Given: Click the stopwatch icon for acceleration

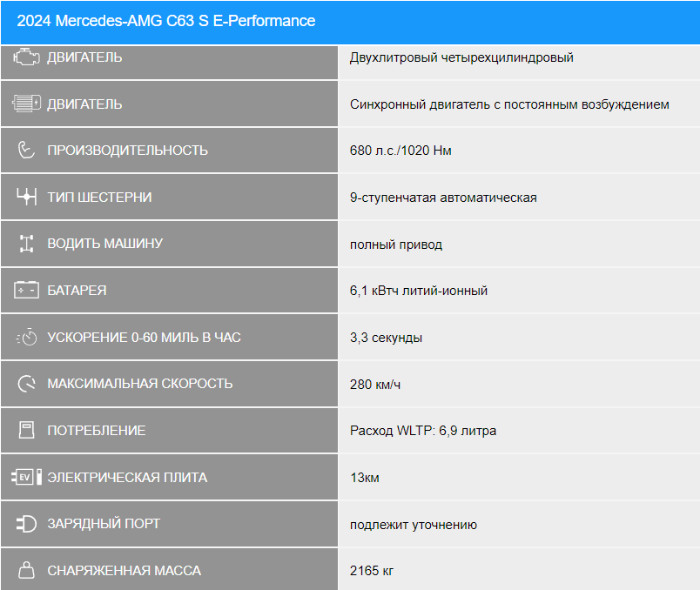Looking at the screenshot, I should click(x=26, y=337).
